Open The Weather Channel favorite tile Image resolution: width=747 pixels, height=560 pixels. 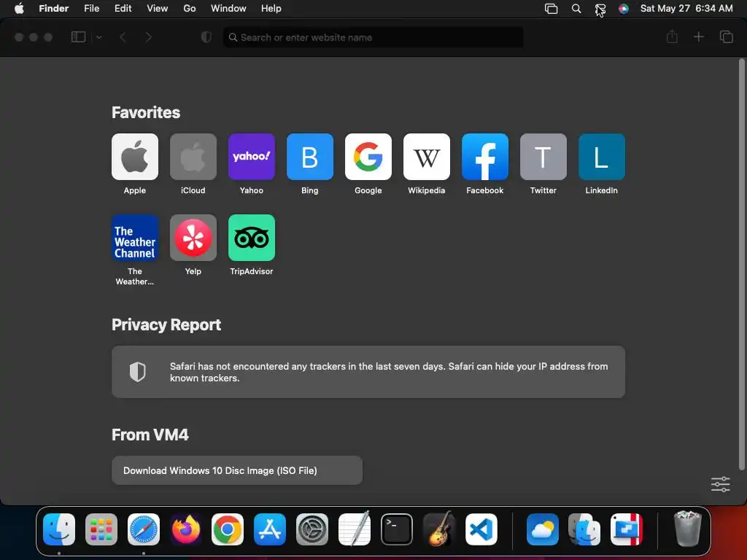click(135, 238)
